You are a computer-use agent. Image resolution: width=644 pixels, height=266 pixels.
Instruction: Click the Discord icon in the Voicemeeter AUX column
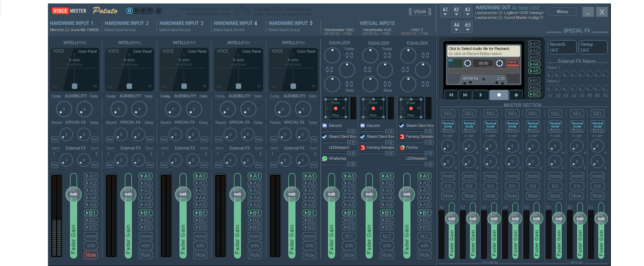(363, 125)
